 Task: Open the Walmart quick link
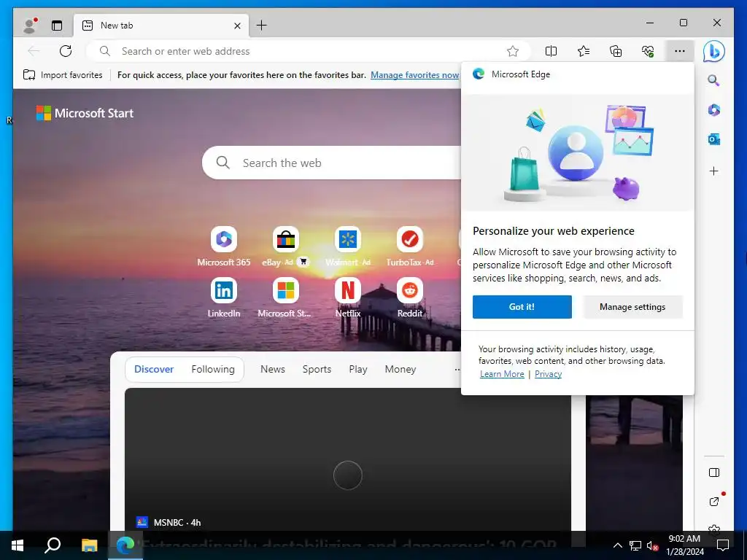(x=348, y=246)
